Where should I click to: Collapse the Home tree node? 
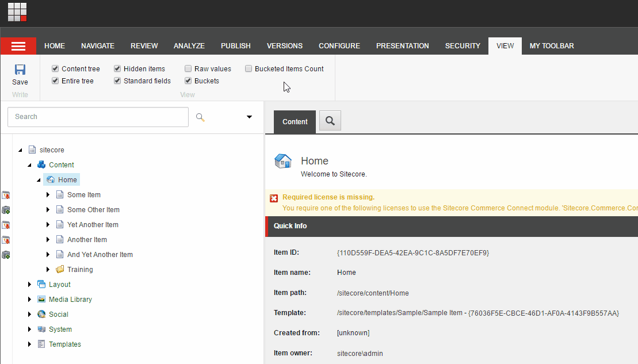click(x=39, y=180)
